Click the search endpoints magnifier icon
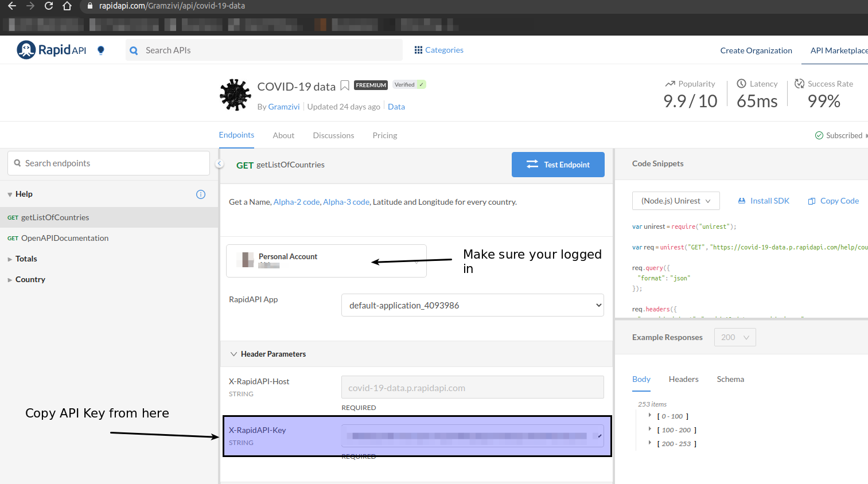Image resolution: width=868 pixels, height=484 pixels. click(x=17, y=163)
